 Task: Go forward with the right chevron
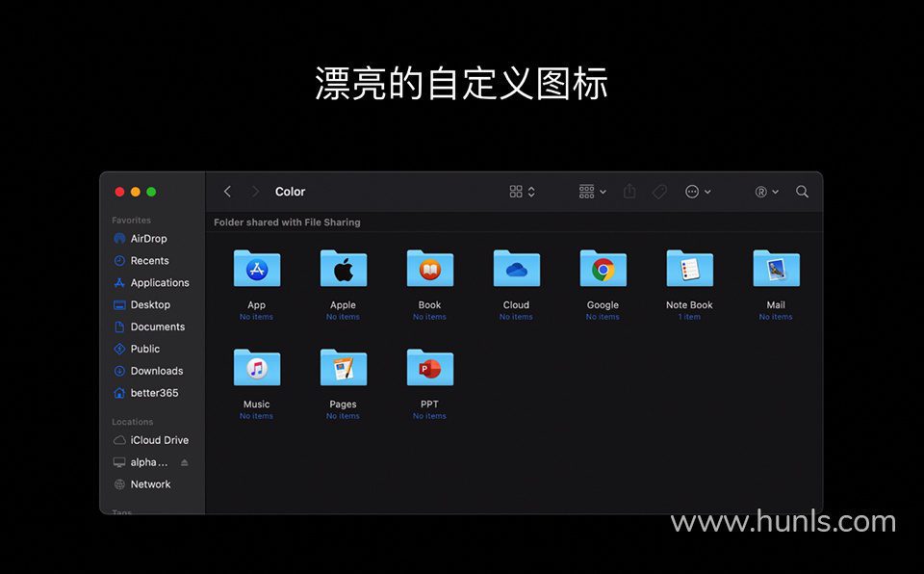pyautogui.click(x=255, y=192)
